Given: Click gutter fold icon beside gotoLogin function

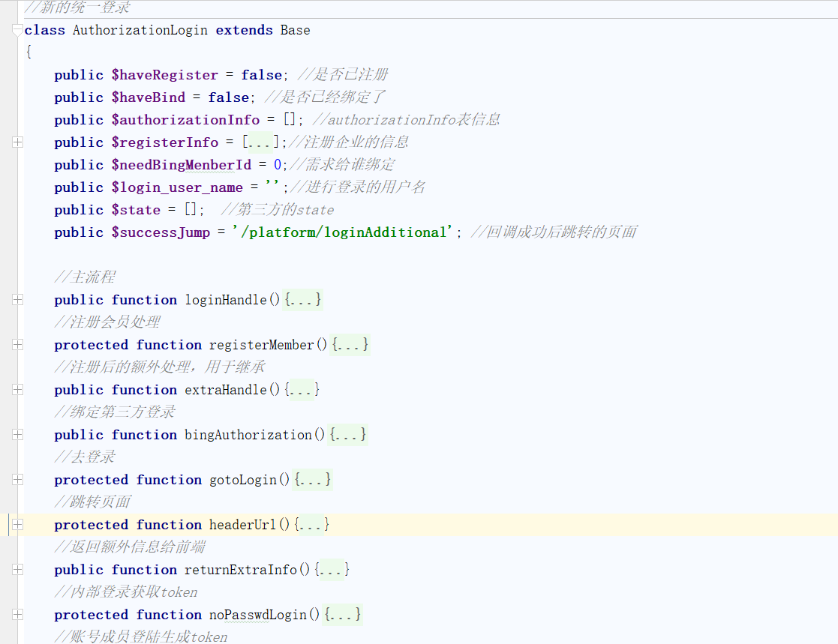Looking at the screenshot, I should click(17, 480).
